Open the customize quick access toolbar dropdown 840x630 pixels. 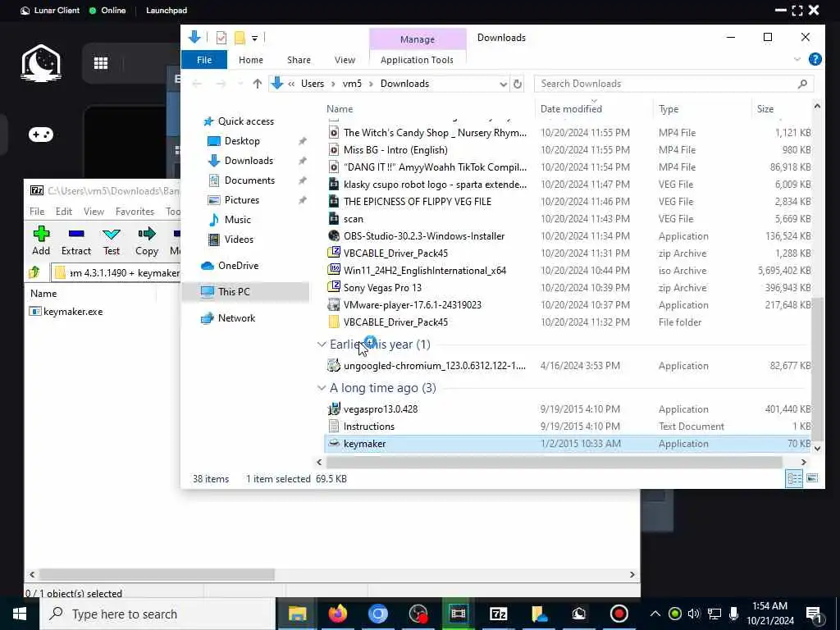pyautogui.click(x=255, y=38)
